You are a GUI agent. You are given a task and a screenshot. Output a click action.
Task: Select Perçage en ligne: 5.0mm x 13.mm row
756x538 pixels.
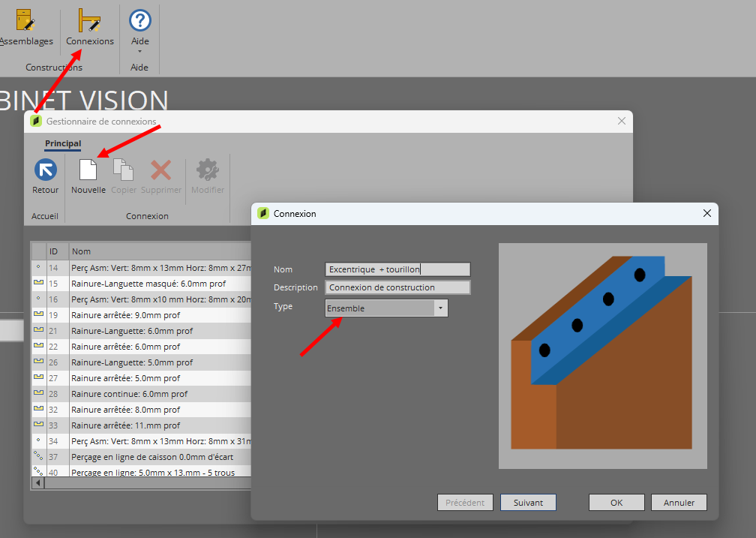(x=141, y=471)
